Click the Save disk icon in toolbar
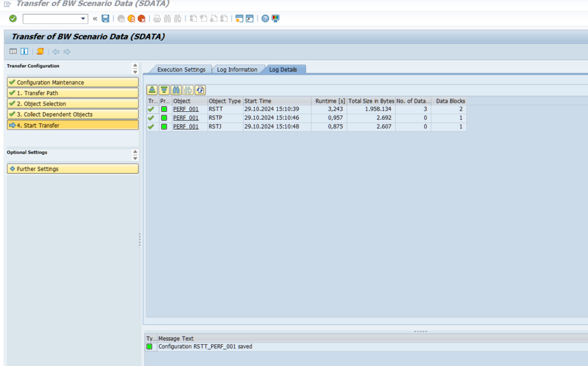Image resolution: width=588 pixels, height=366 pixels. [105, 18]
